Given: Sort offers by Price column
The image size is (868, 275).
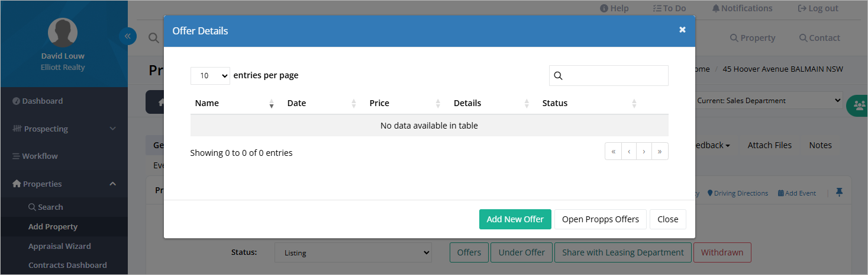Looking at the screenshot, I should (x=405, y=103).
